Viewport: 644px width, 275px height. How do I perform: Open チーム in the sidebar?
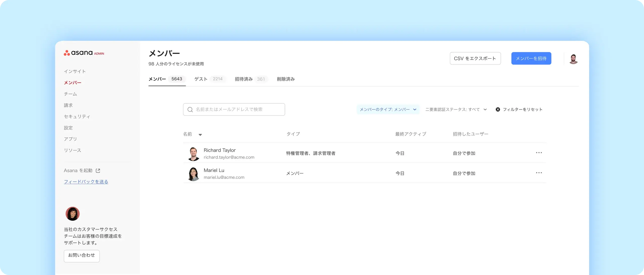coord(70,94)
